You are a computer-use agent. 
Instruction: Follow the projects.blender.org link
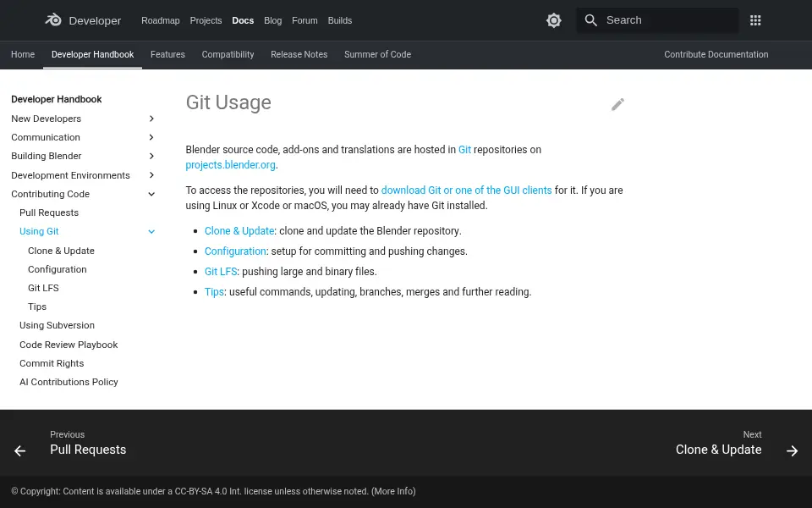(230, 165)
